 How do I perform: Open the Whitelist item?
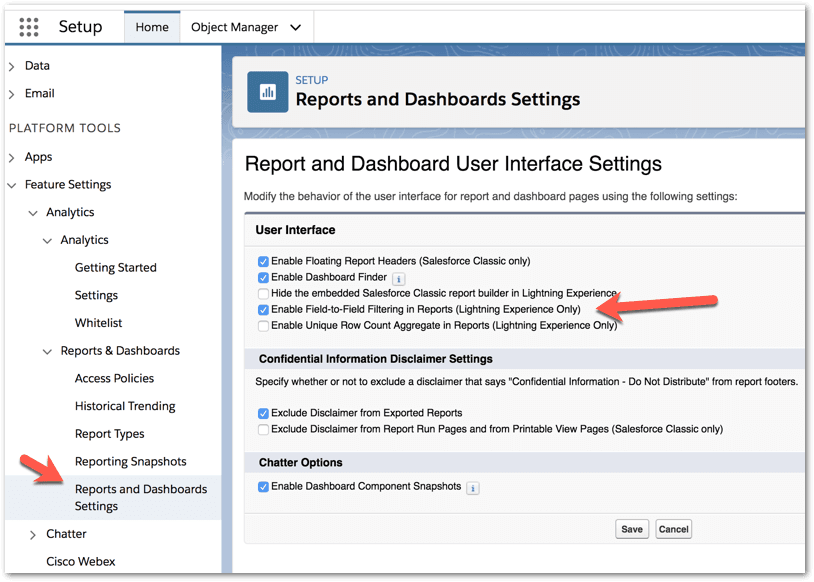(98, 323)
